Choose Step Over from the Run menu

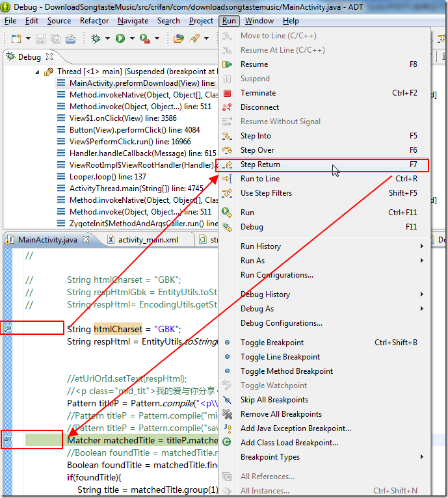click(x=324, y=150)
